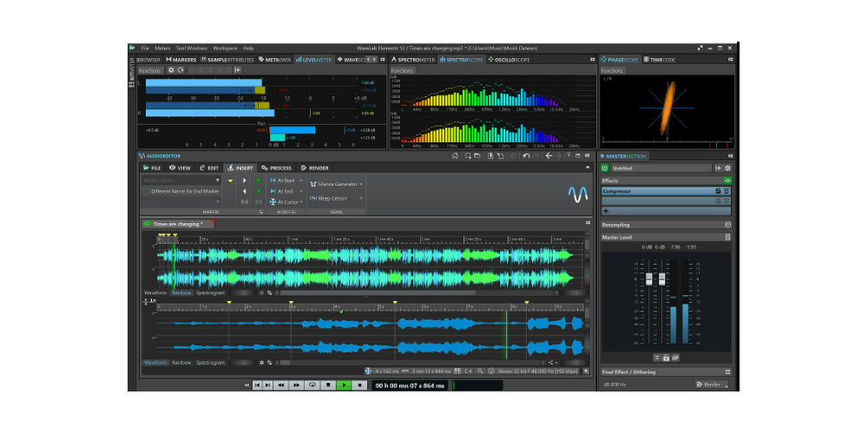Toggle the Master Section power button
Image resolution: width=868 pixels, height=434 pixels.
tap(604, 168)
